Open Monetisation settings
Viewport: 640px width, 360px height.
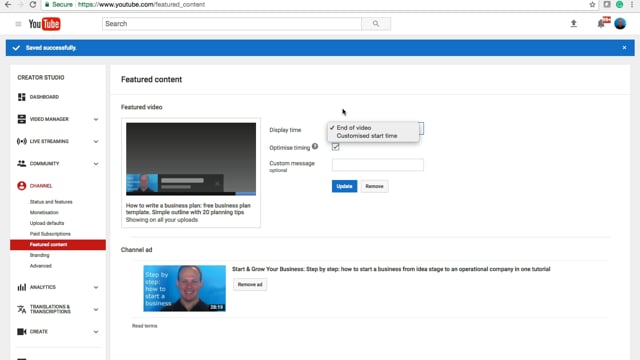click(44, 212)
